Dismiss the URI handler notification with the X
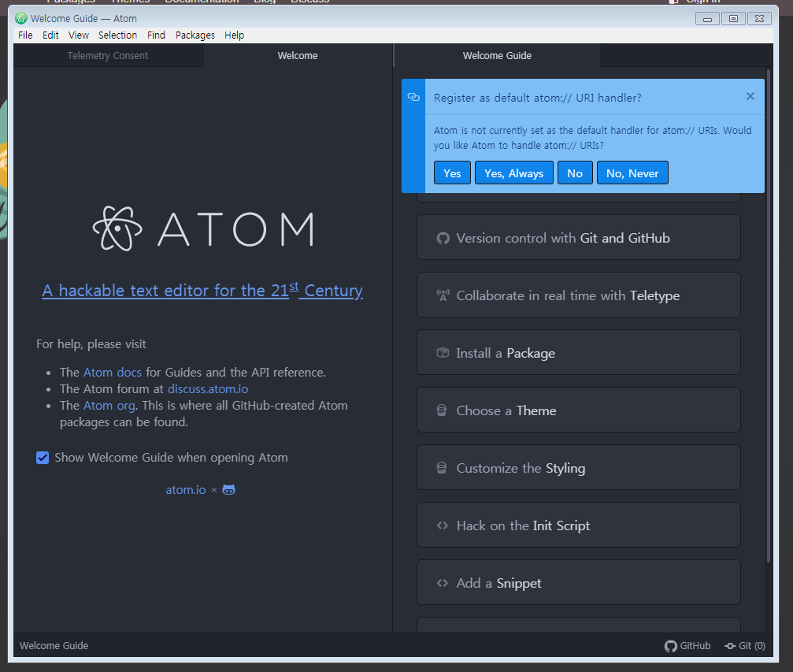 750,96
